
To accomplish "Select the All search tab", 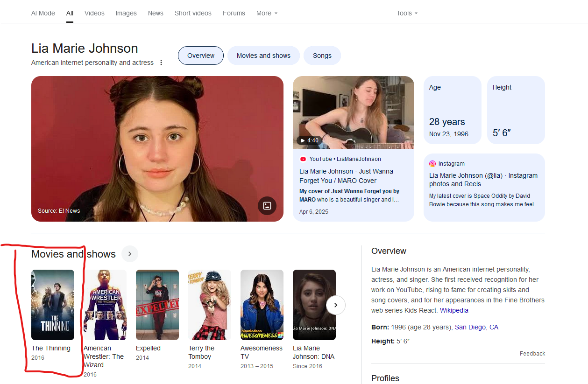I will tap(70, 13).
